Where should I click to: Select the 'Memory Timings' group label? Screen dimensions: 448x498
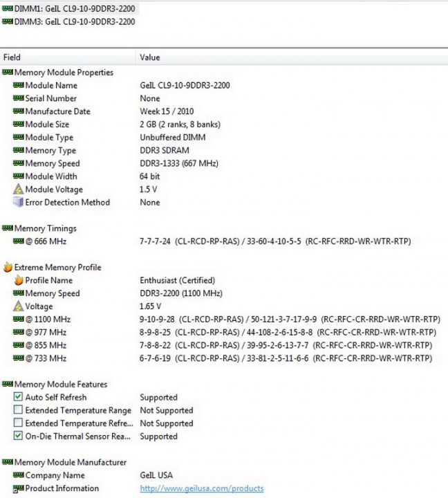[x=46, y=228]
